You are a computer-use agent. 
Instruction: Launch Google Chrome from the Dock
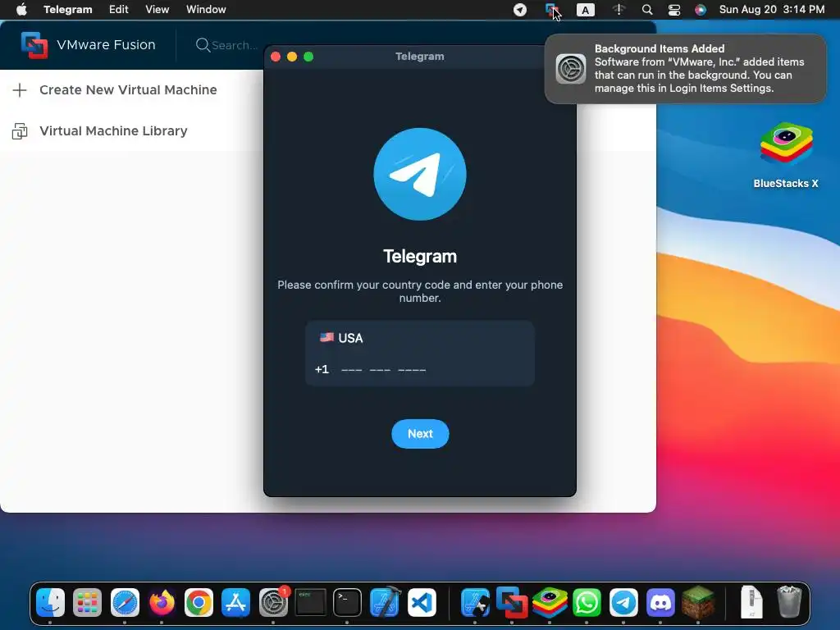tap(199, 603)
